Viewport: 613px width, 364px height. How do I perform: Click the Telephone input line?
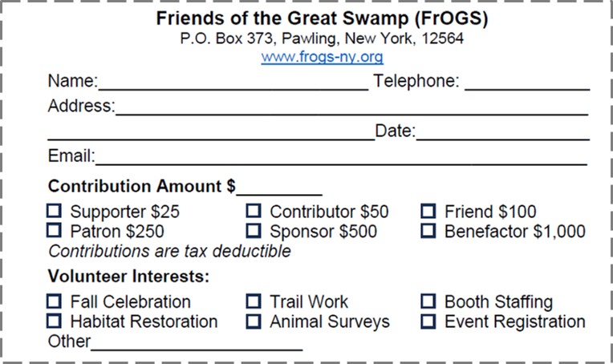pyautogui.click(x=527, y=83)
